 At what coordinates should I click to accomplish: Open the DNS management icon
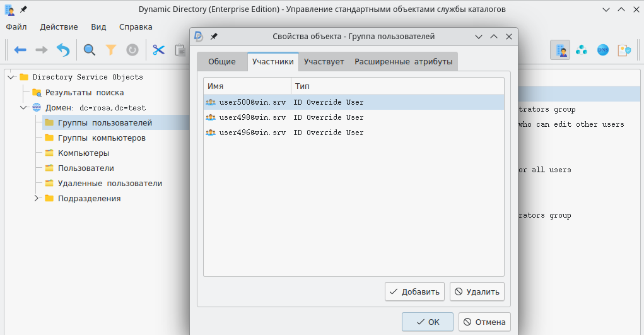click(603, 50)
